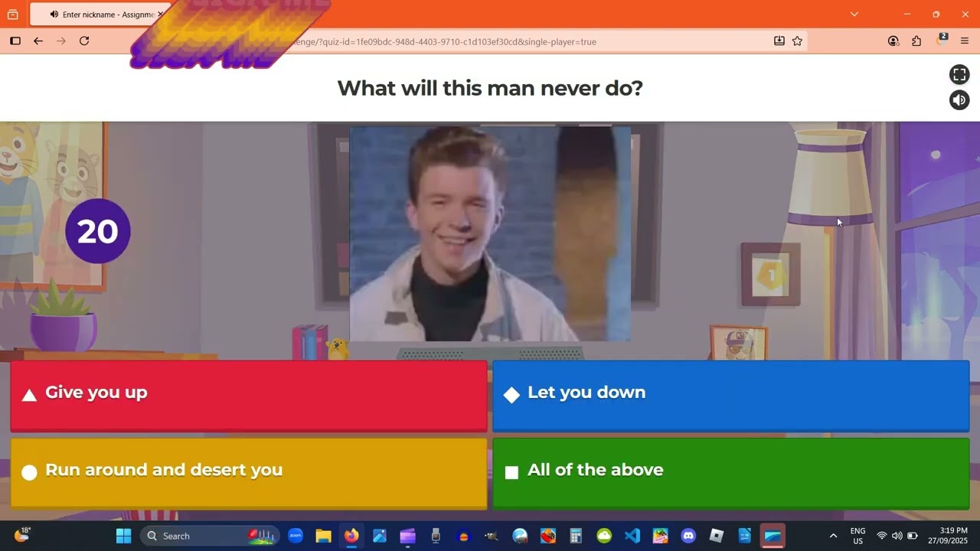Click the countdown timer showing 20

pyautogui.click(x=98, y=231)
